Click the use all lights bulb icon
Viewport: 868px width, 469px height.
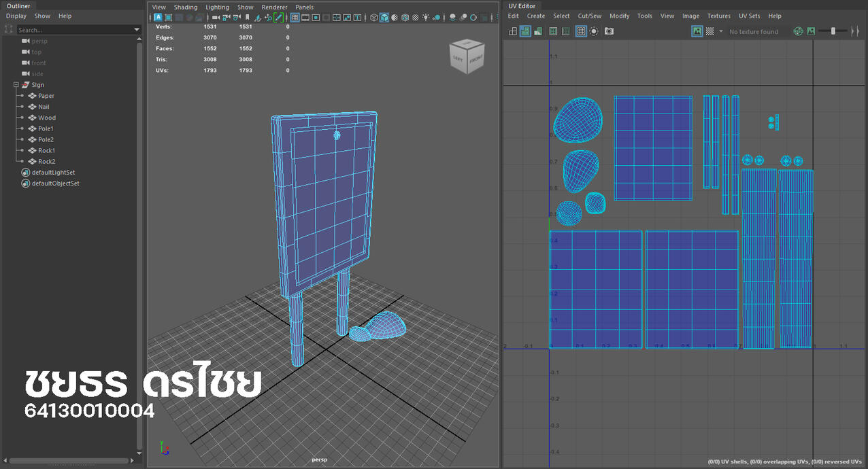pyautogui.click(x=426, y=18)
